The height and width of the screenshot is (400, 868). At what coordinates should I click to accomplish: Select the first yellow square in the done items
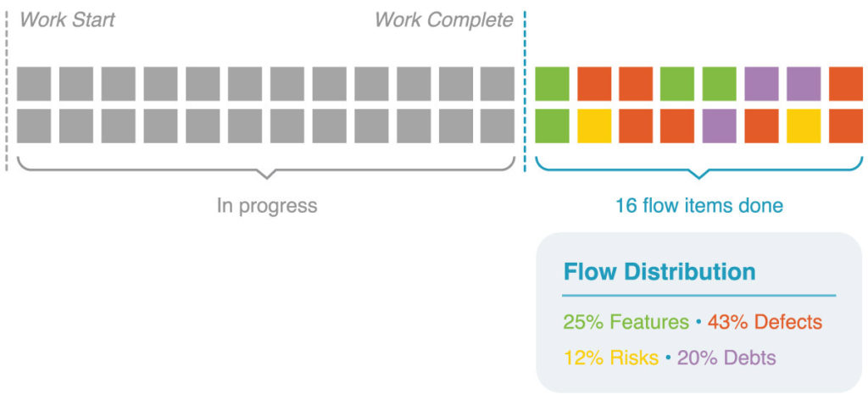point(594,126)
